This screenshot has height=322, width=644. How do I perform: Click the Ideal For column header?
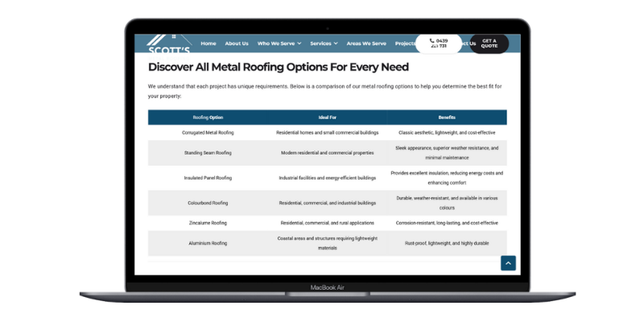(328, 118)
